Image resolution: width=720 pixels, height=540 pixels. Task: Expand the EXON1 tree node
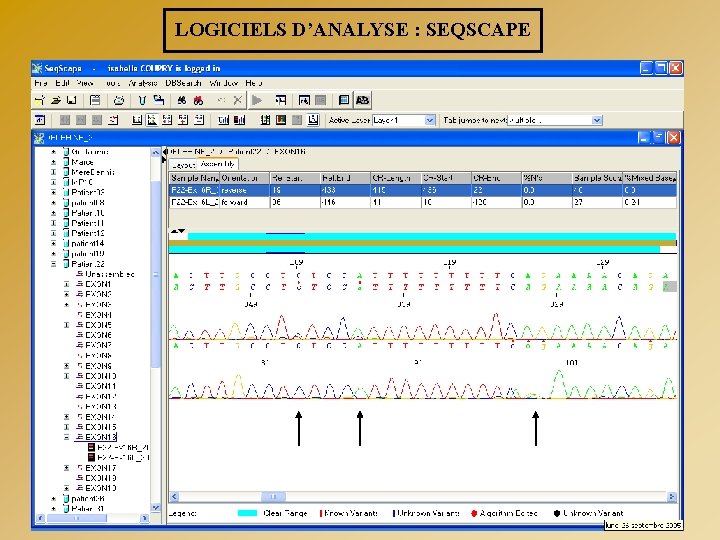pyautogui.click(x=67, y=284)
